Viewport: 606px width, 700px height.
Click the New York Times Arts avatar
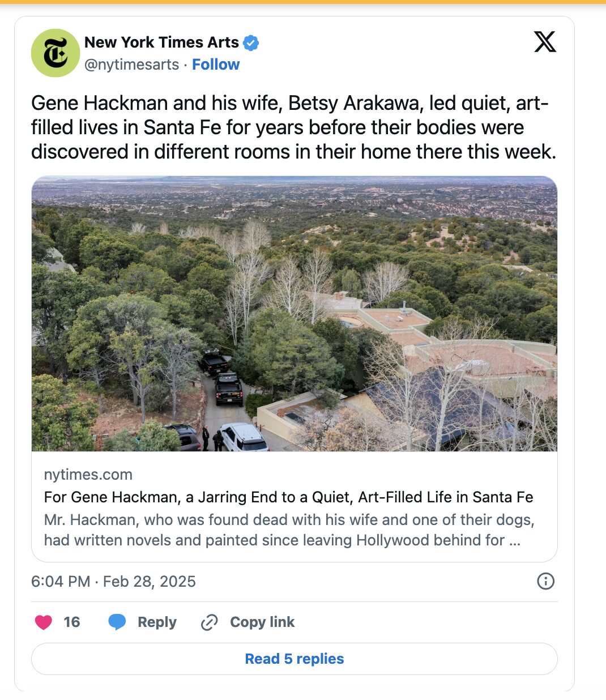55,53
